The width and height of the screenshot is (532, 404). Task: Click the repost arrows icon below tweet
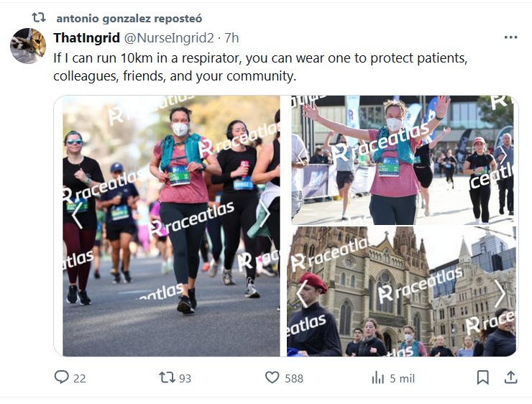pyautogui.click(x=167, y=377)
